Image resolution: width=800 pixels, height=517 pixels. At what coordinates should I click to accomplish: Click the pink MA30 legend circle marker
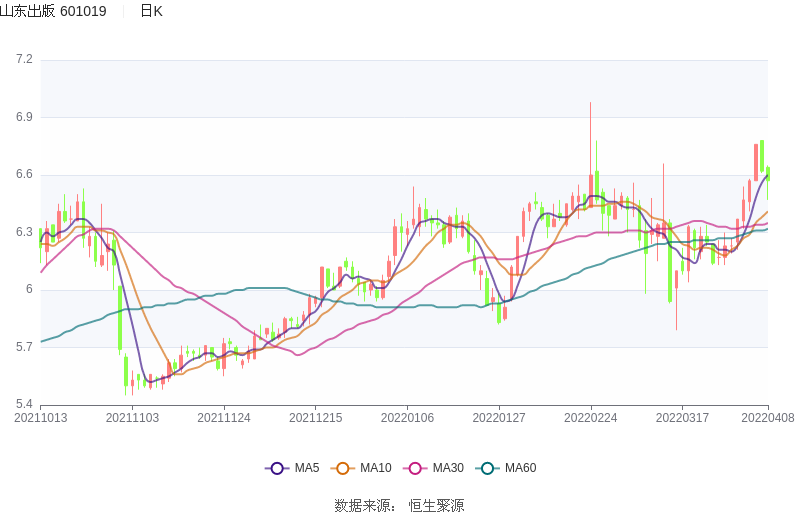click(415, 468)
